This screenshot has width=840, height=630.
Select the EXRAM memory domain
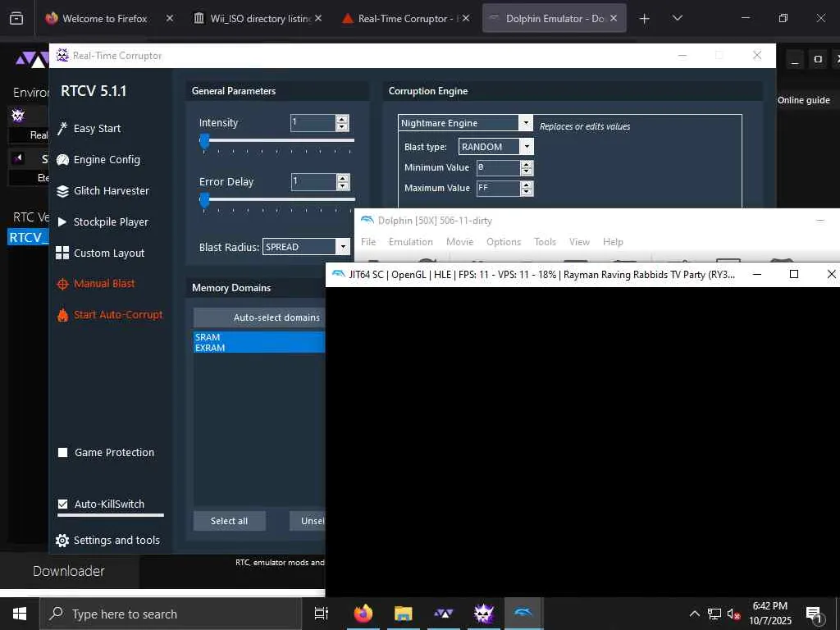259,348
